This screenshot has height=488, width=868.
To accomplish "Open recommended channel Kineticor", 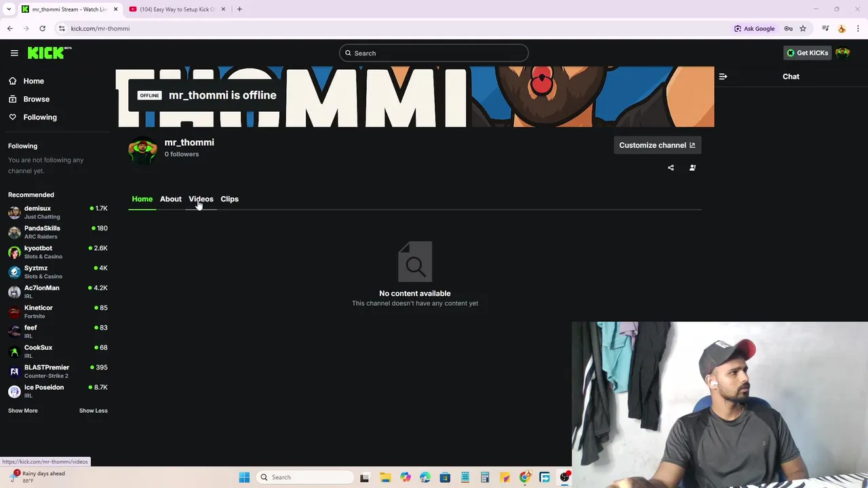I will click(58, 312).
